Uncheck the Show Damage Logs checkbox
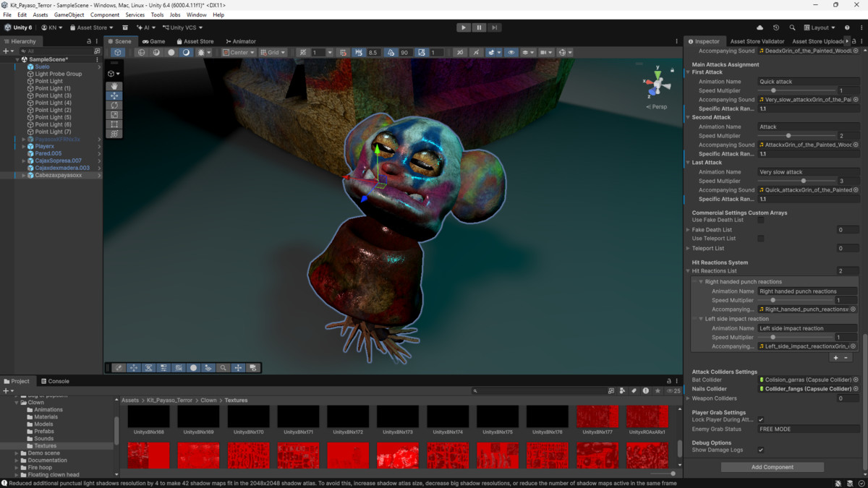The width and height of the screenshot is (868, 488). (761, 450)
